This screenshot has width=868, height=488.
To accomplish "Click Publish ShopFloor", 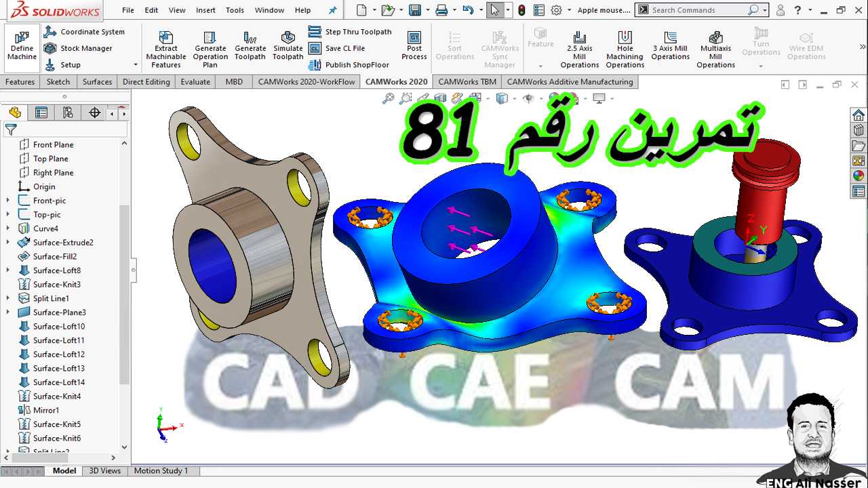I will coord(349,65).
